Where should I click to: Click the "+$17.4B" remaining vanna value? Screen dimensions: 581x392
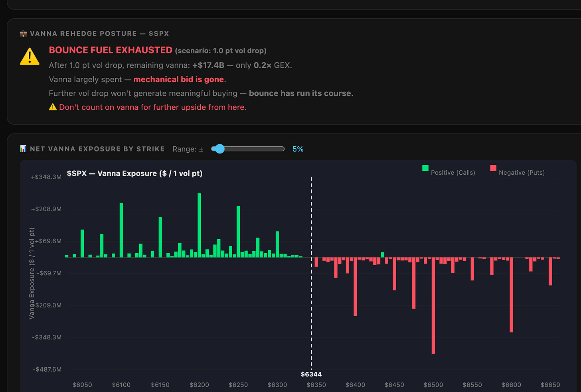point(208,65)
